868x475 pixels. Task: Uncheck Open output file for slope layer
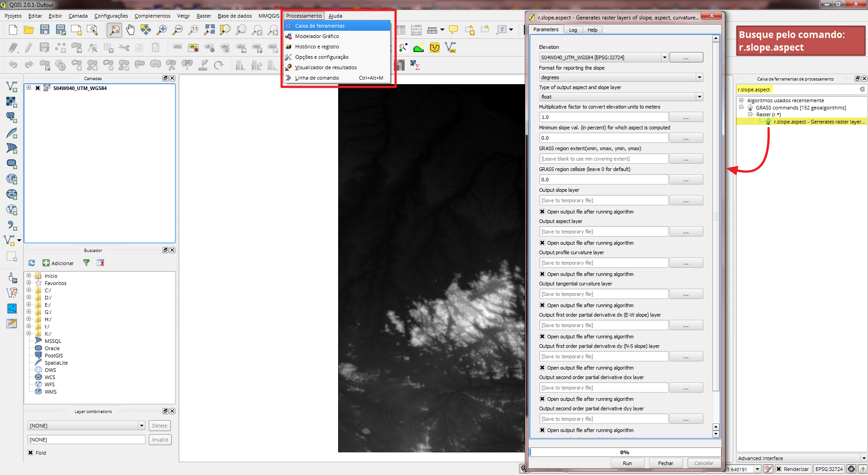coord(542,211)
